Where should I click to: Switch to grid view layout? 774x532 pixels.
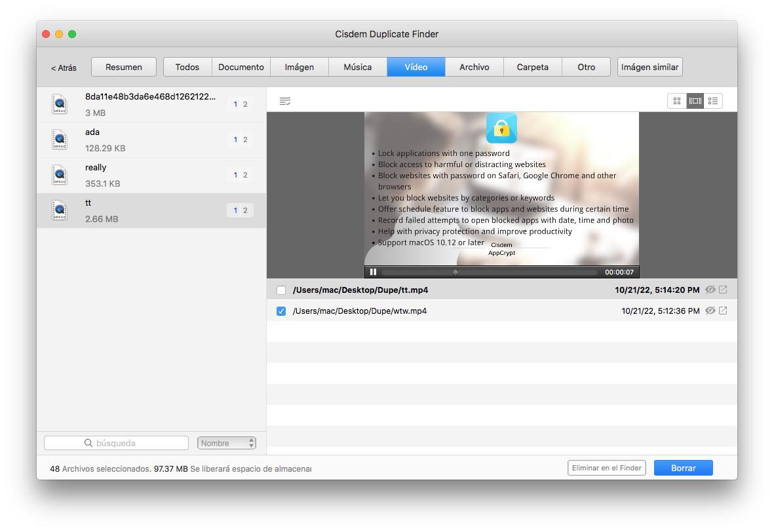click(676, 100)
